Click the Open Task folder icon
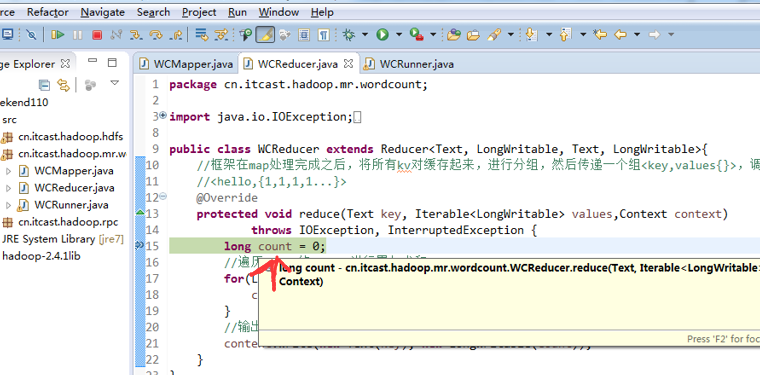The height and width of the screenshot is (375, 760). click(x=473, y=34)
